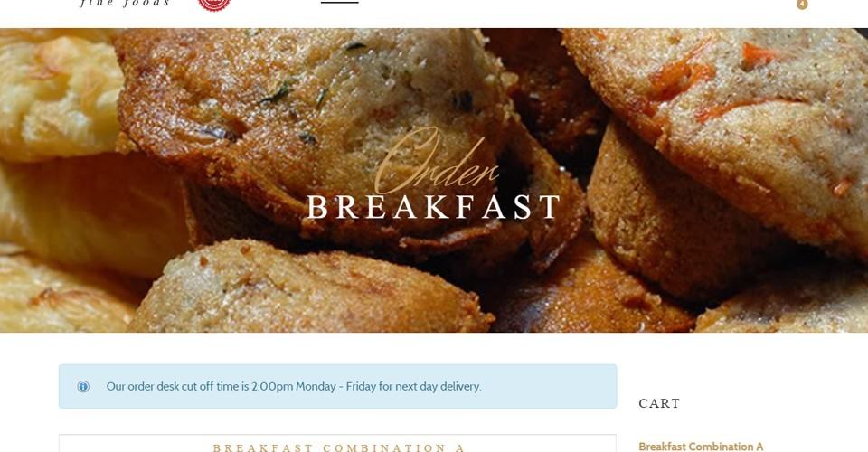Click the red seal badge logo

pyautogui.click(x=214, y=5)
